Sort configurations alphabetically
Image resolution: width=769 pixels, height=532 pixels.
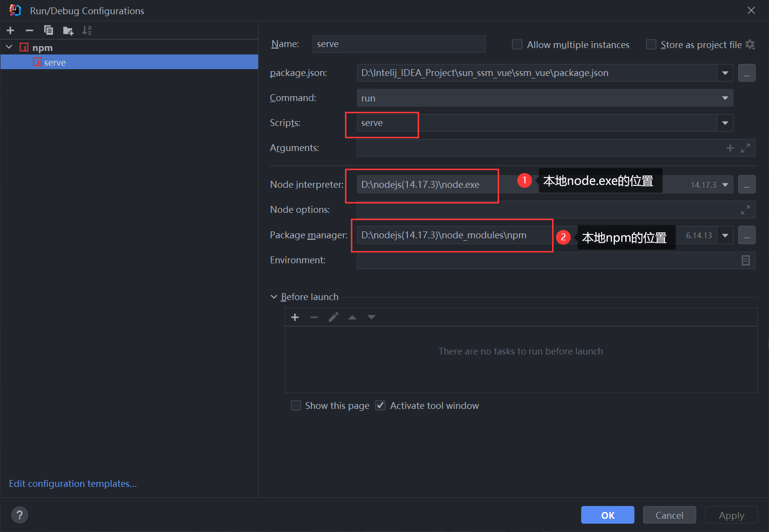click(x=87, y=30)
